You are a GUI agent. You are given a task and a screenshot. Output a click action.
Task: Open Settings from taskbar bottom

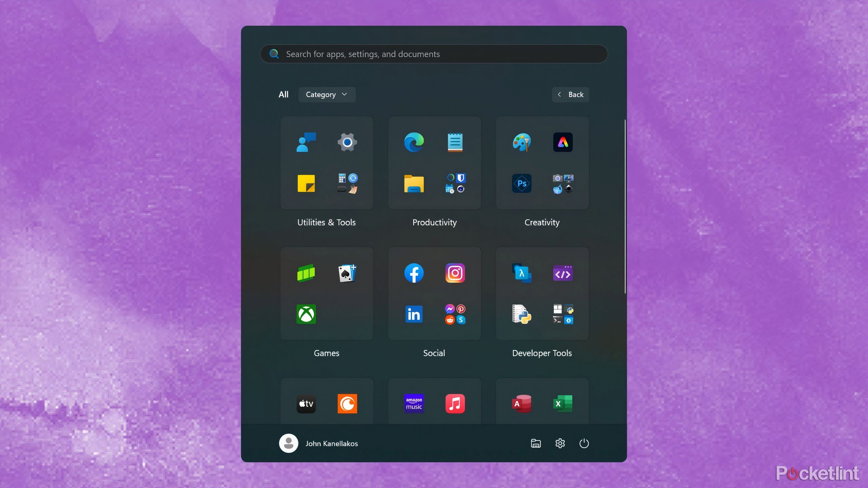coord(560,443)
